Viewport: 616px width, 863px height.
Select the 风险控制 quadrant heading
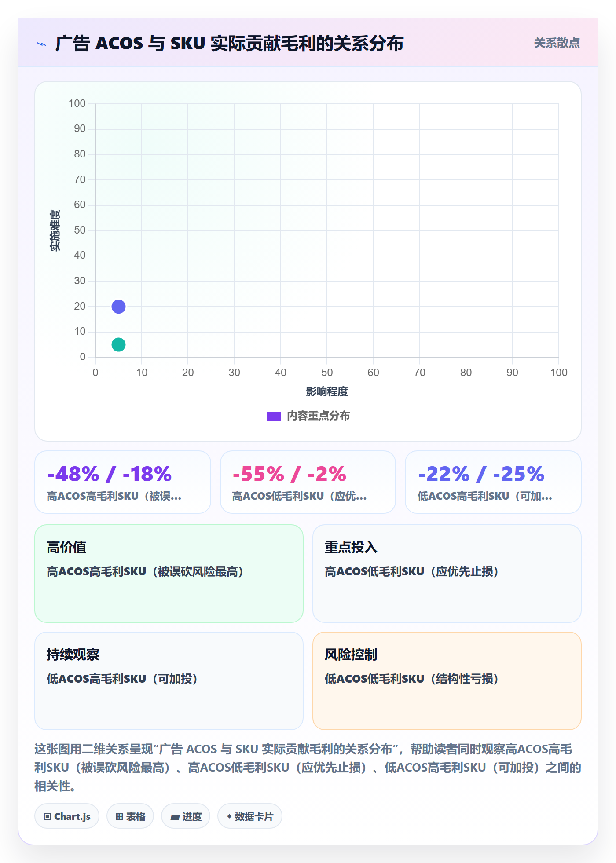(351, 655)
